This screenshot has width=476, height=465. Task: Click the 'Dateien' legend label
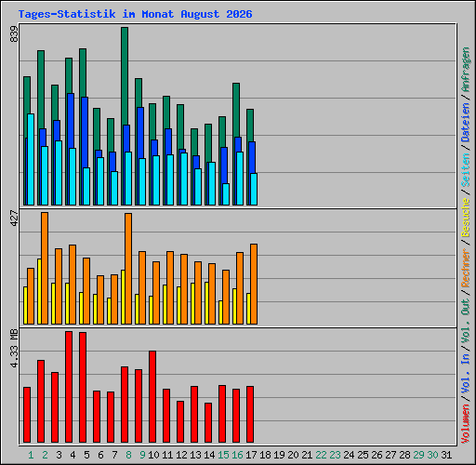coord(466,123)
